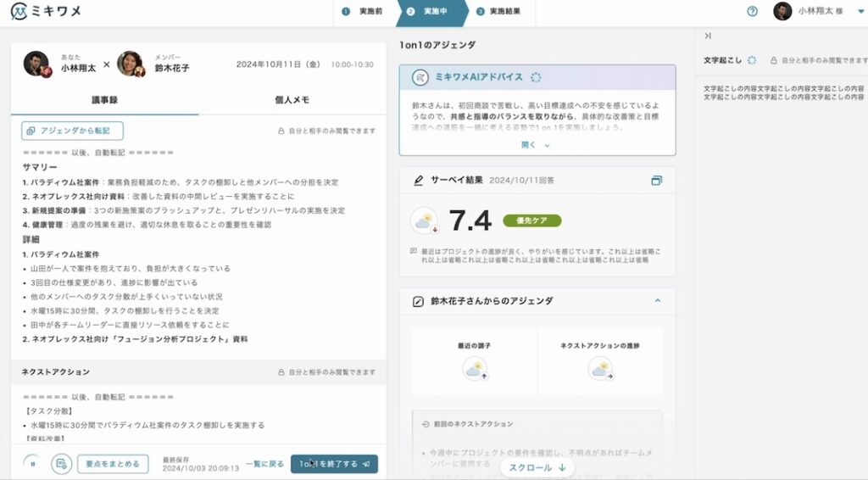Collapse 鈴木花子さんからのアジェンダ section

click(x=658, y=300)
